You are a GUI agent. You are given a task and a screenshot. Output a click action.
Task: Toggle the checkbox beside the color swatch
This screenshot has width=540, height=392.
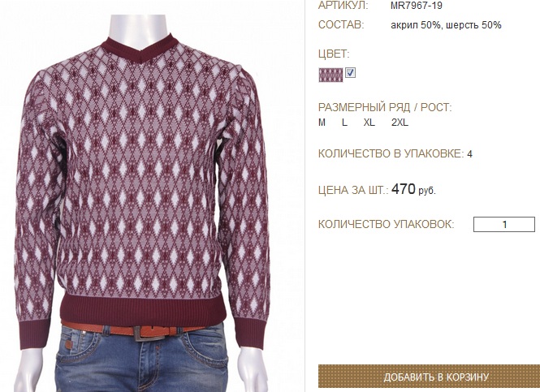350,73
